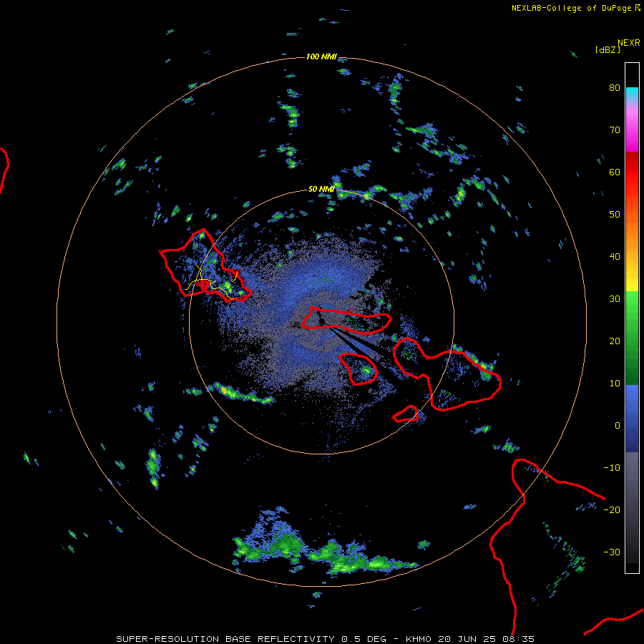Click the NEXLAB-College of DuPage title text
The image size is (644, 644).
(571, 8)
